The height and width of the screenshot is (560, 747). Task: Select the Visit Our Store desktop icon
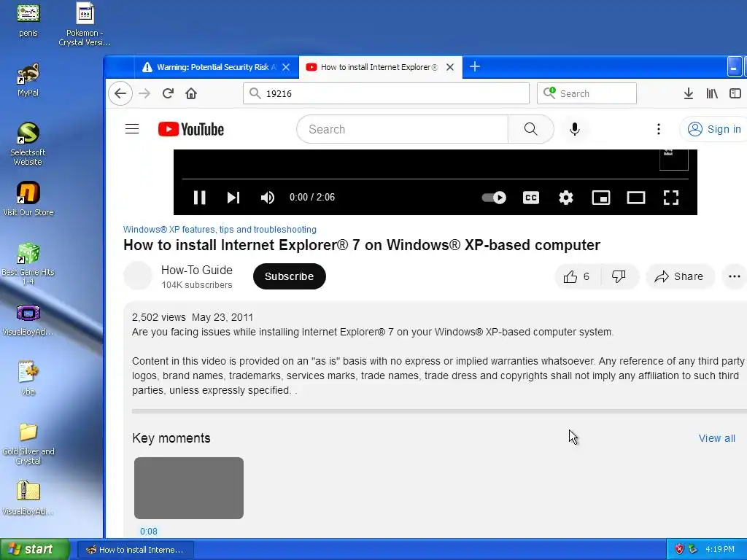28,198
